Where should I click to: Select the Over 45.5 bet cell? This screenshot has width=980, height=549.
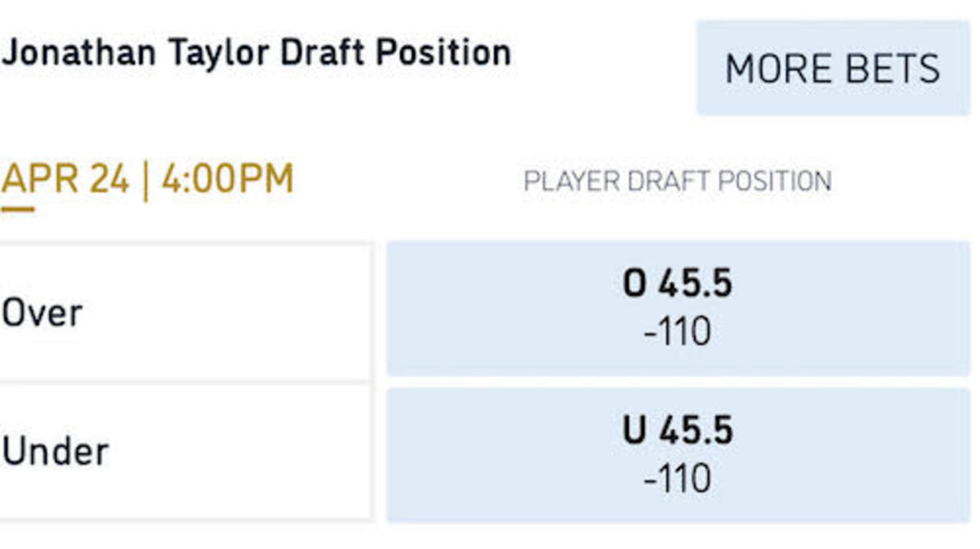pyautogui.click(x=678, y=308)
